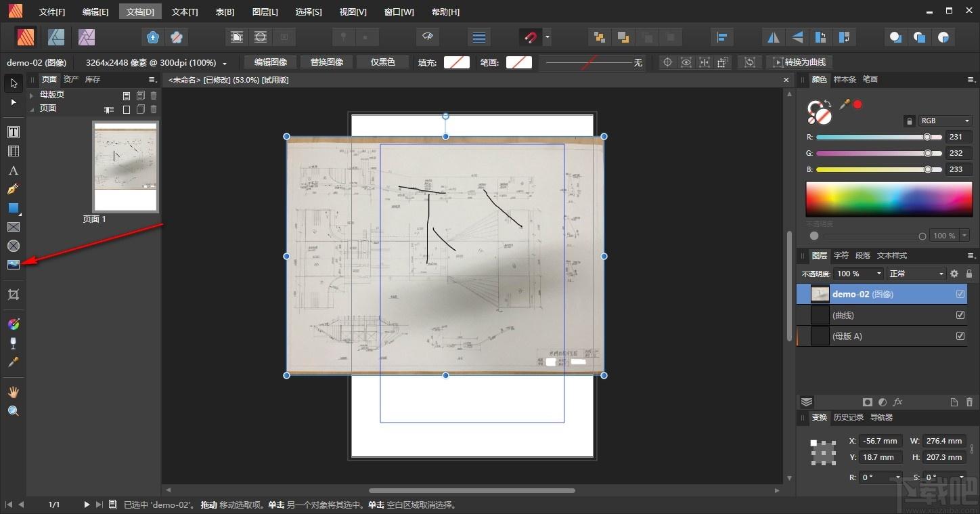
Task: Click the W width input field
Action: click(945, 441)
